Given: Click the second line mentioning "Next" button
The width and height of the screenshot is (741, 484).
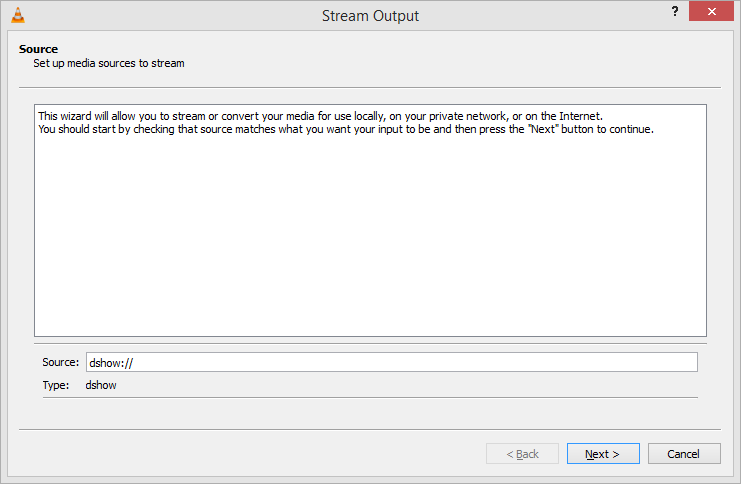Looking at the screenshot, I should click(345, 129).
